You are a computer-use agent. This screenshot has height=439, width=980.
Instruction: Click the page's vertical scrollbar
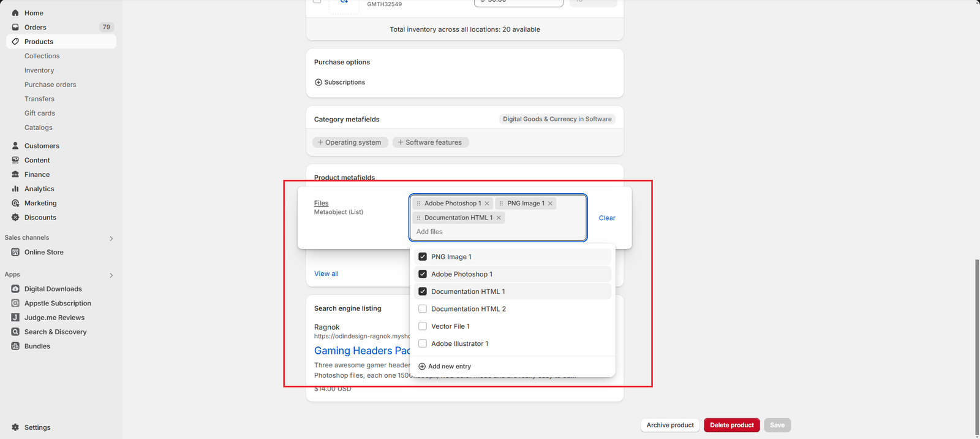[977, 347]
